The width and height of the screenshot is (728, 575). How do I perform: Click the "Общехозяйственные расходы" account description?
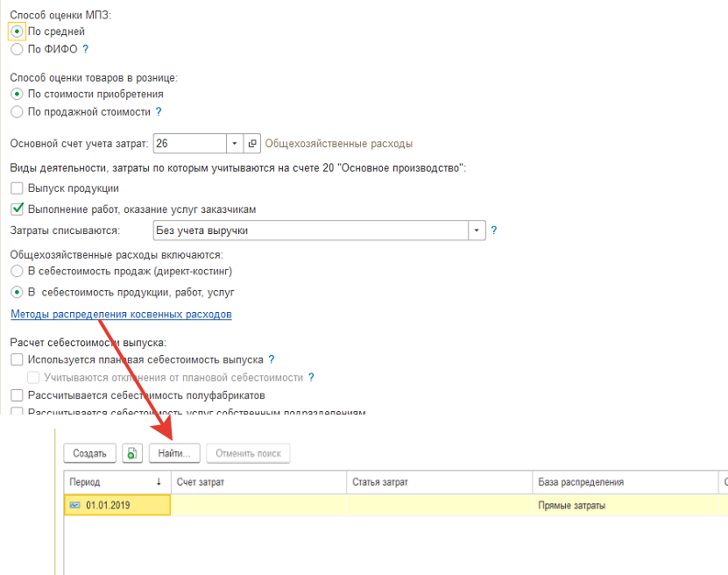click(x=338, y=144)
